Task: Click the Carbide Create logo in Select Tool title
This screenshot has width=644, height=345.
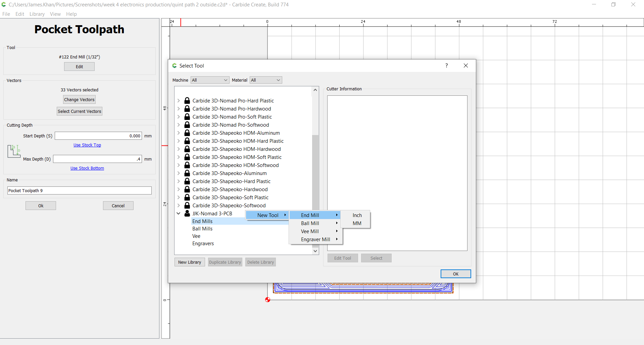Action: [175, 66]
